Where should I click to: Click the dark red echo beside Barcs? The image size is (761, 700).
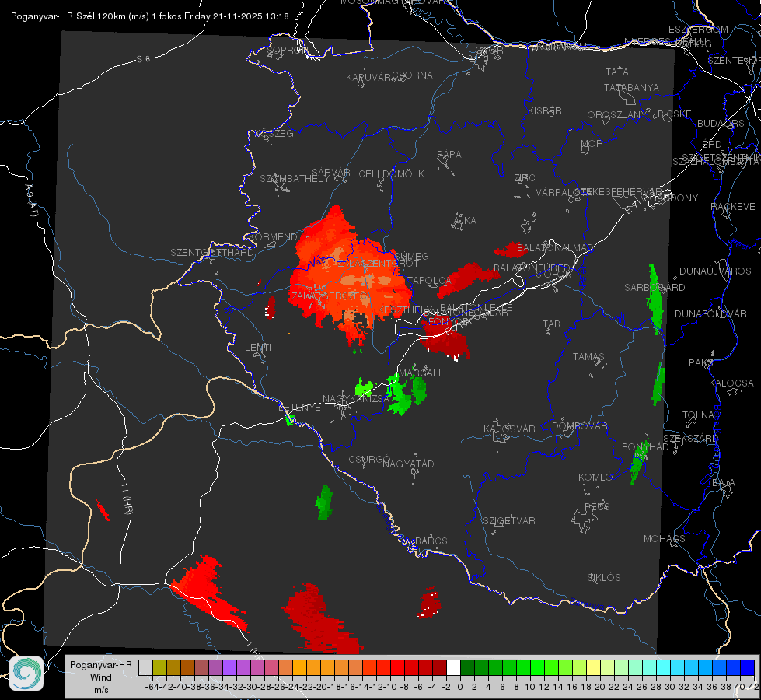pyautogui.click(x=430, y=604)
